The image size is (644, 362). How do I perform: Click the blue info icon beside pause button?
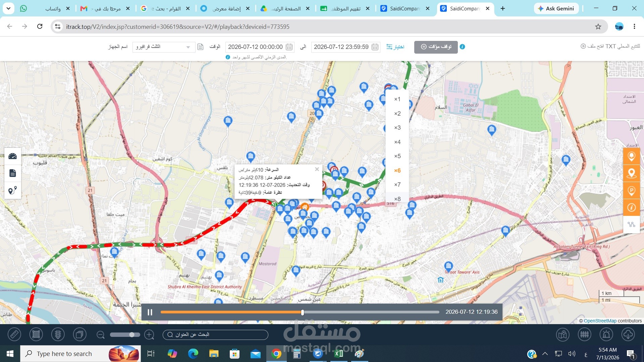462,47
